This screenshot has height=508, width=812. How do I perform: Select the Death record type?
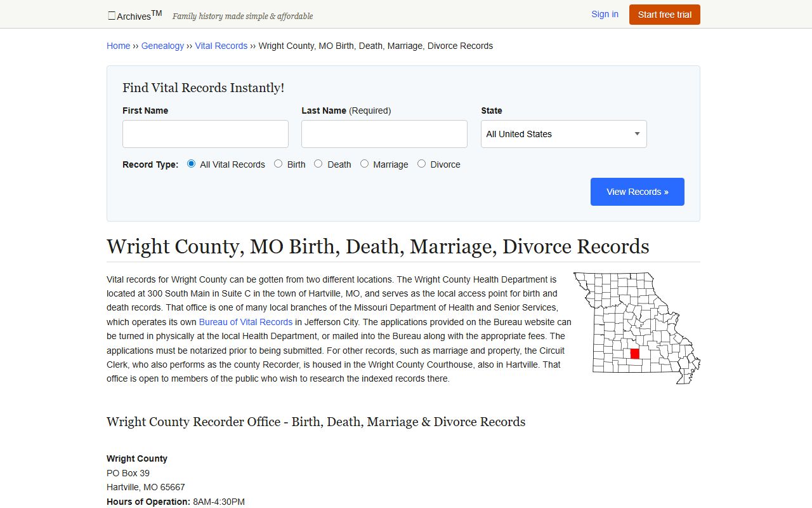[x=318, y=164]
